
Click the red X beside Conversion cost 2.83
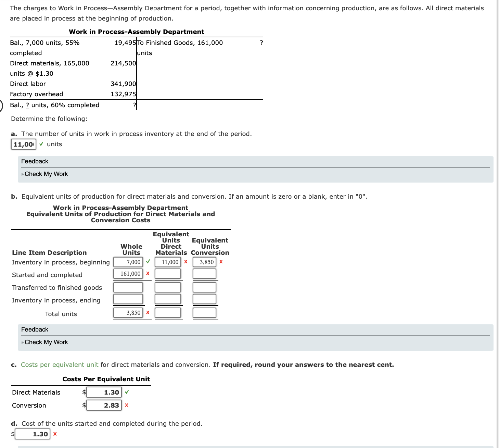tap(126, 405)
